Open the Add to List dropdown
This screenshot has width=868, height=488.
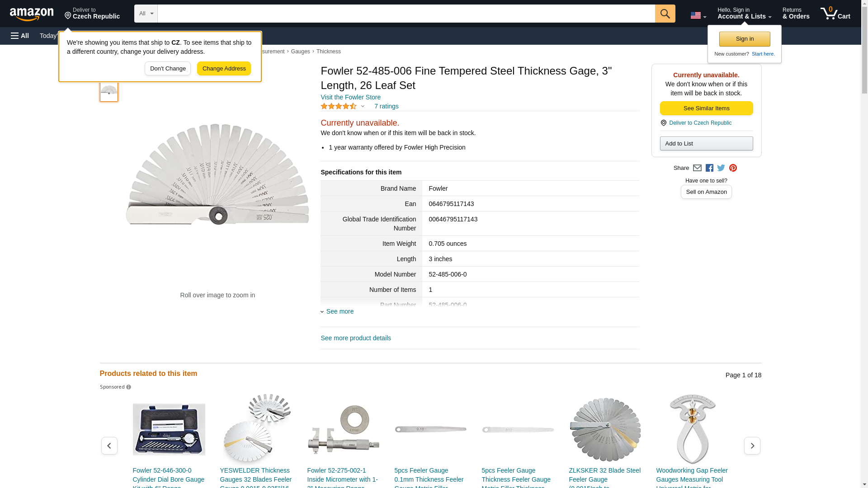pos(706,144)
